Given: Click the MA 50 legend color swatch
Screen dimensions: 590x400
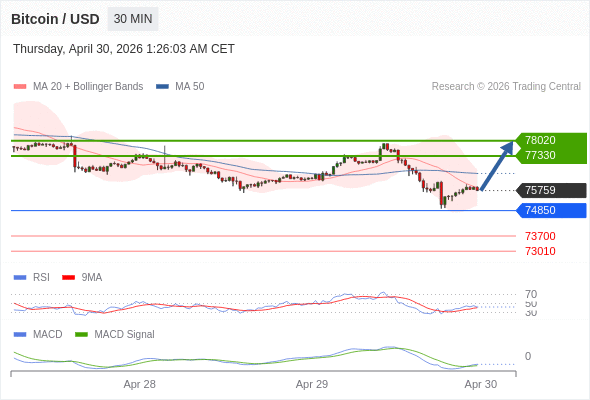Looking at the screenshot, I should point(162,87).
